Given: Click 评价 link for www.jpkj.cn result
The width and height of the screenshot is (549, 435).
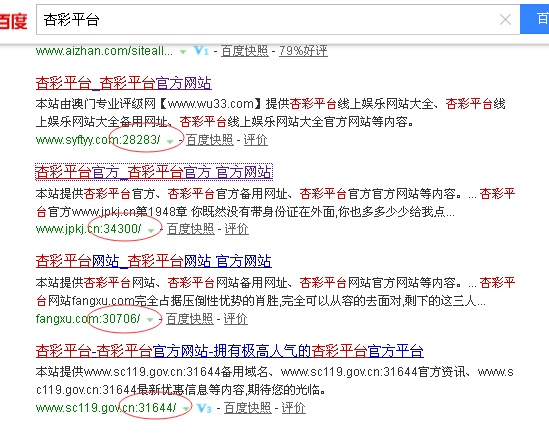Looking at the screenshot, I should tap(236, 229).
